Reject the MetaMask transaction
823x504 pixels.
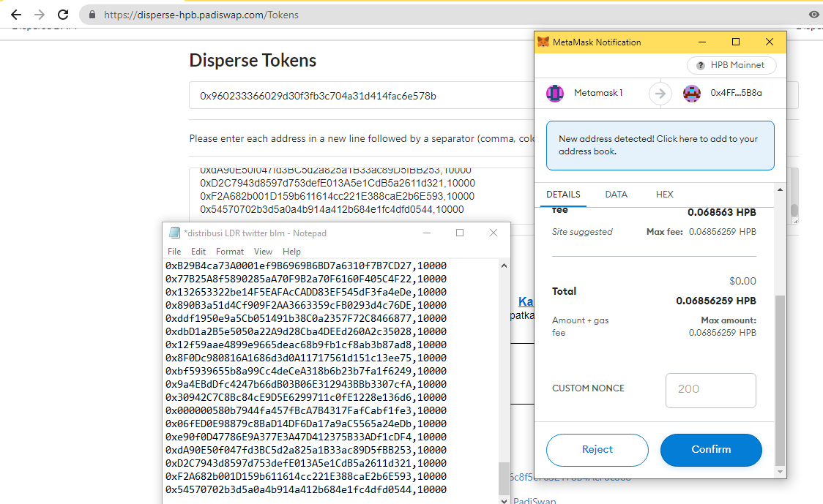click(597, 450)
